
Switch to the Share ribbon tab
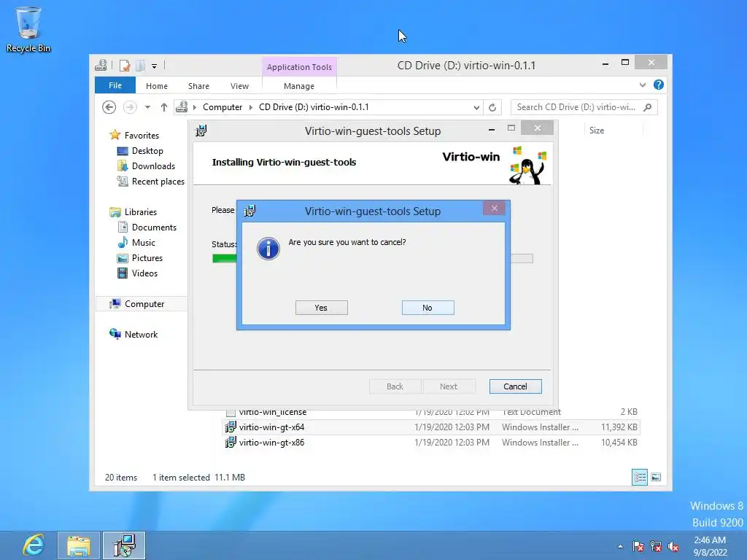coord(198,86)
